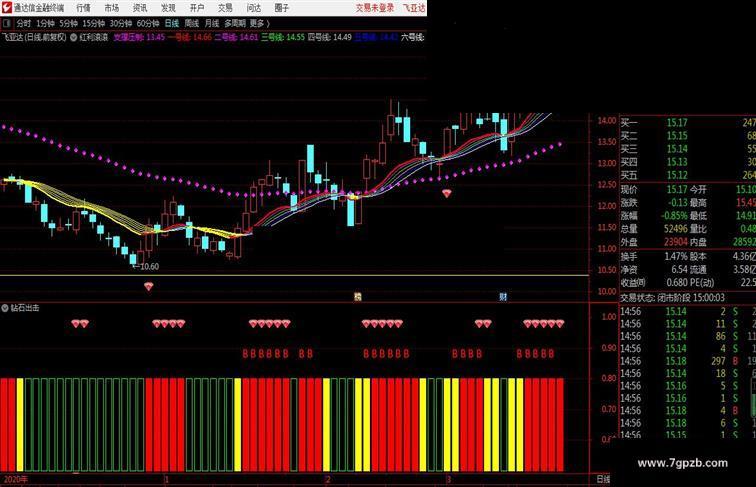
Task: Click the blue 财 finance marker icon
Action: (503, 297)
